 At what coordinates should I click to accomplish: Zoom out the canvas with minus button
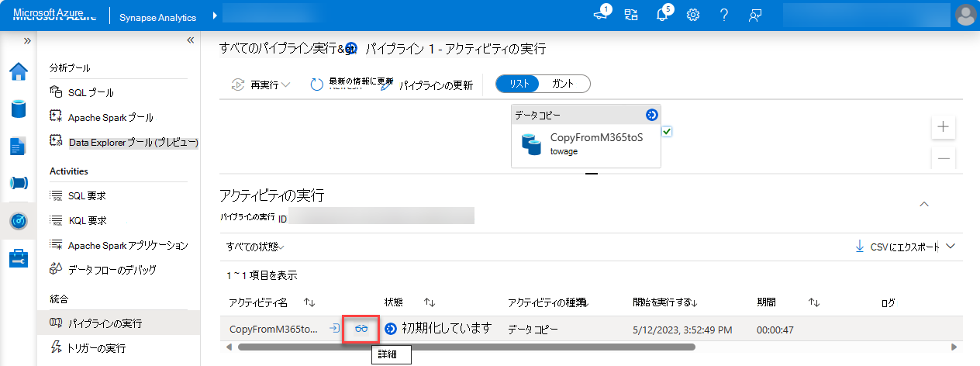click(943, 158)
